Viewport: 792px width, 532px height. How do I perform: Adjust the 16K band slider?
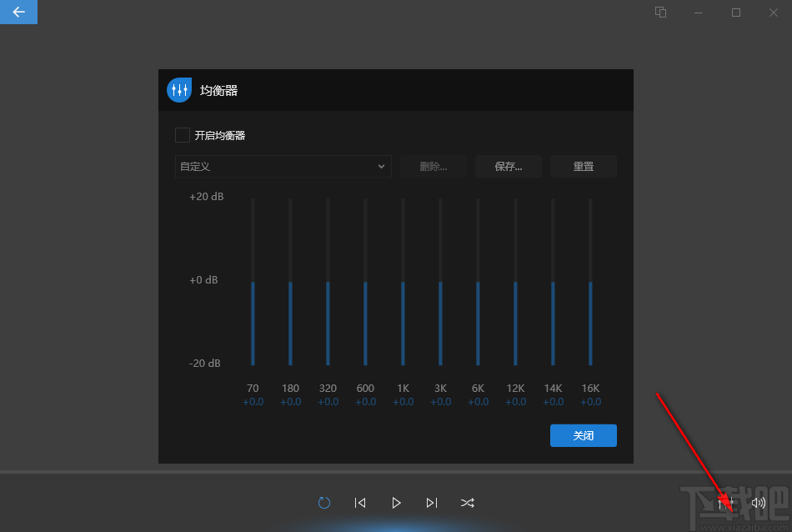(590, 282)
